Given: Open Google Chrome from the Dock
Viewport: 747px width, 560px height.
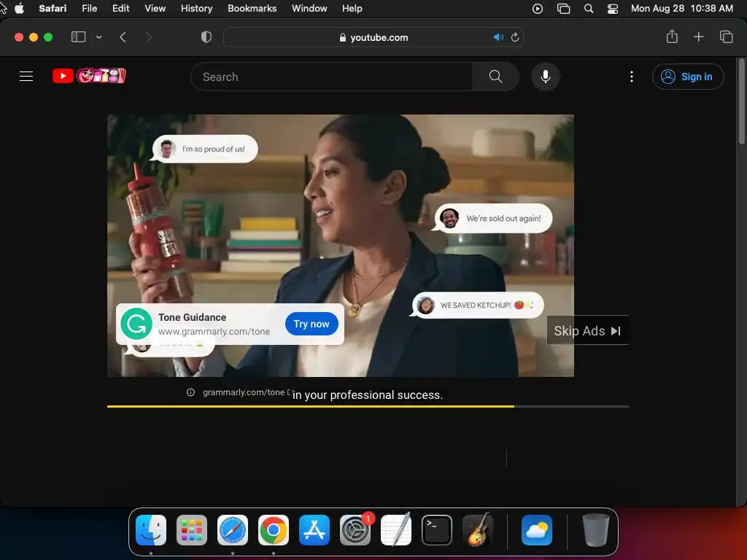Looking at the screenshot, I should (274, 530).
